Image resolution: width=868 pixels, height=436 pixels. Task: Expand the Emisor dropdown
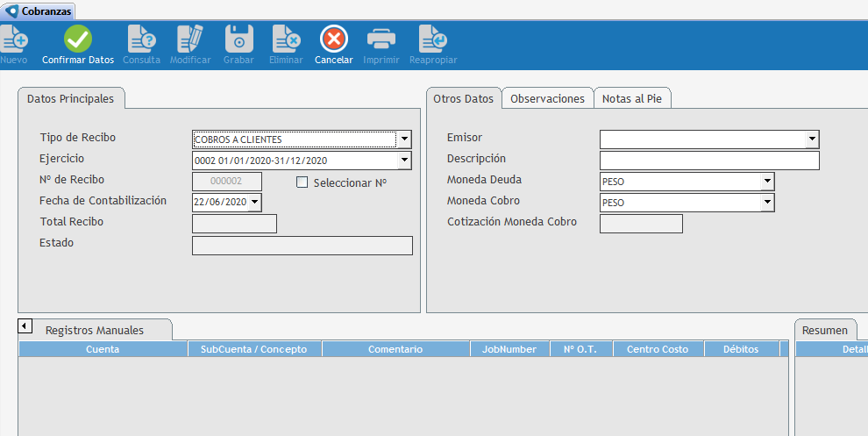812,139
